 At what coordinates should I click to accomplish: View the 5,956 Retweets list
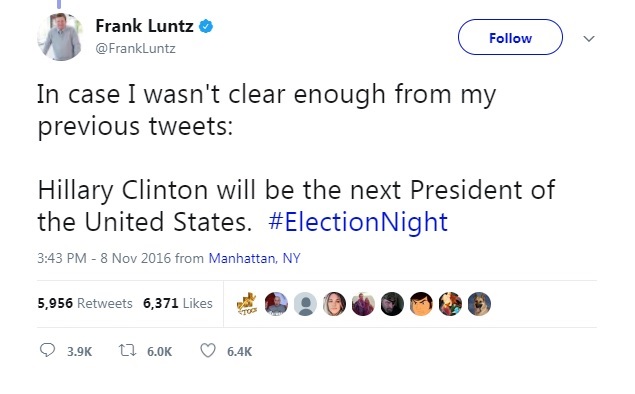pos(85,303)
